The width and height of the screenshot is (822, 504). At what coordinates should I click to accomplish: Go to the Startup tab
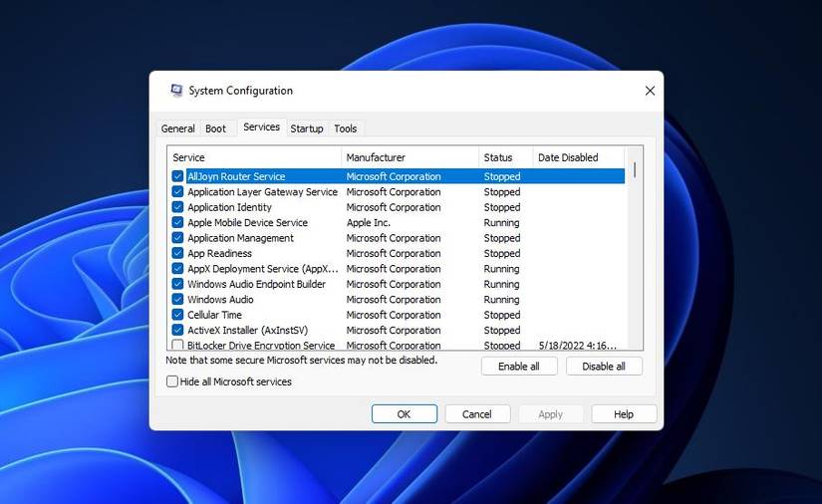[307, 128]
